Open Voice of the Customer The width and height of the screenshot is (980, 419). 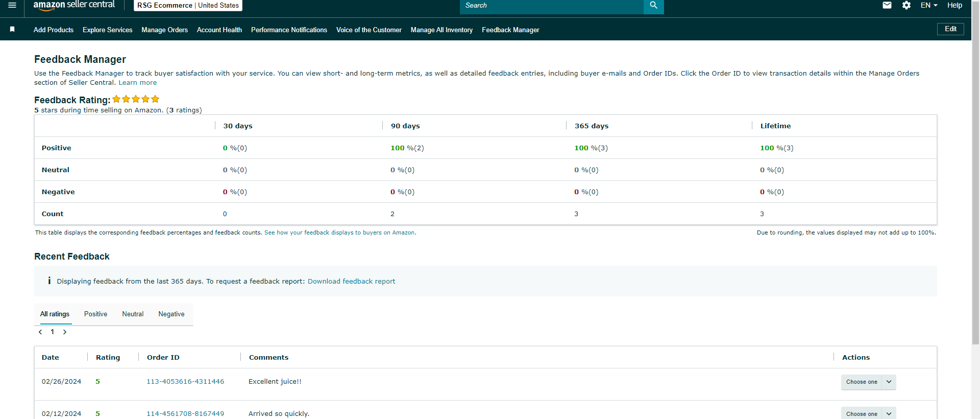pyautogui.click(x=369, y=30)
